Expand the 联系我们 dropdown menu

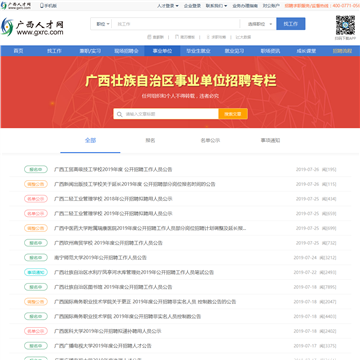tap(216, 6)
